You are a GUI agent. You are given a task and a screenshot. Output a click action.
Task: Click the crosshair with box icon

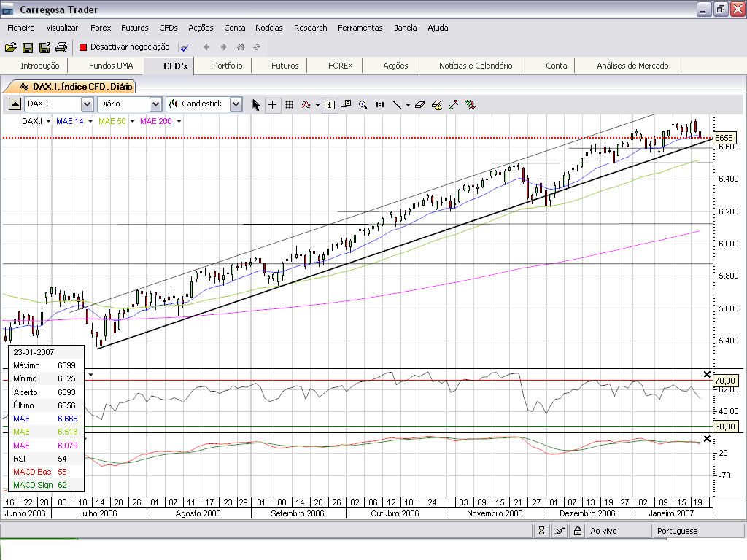tap(347, 104)
